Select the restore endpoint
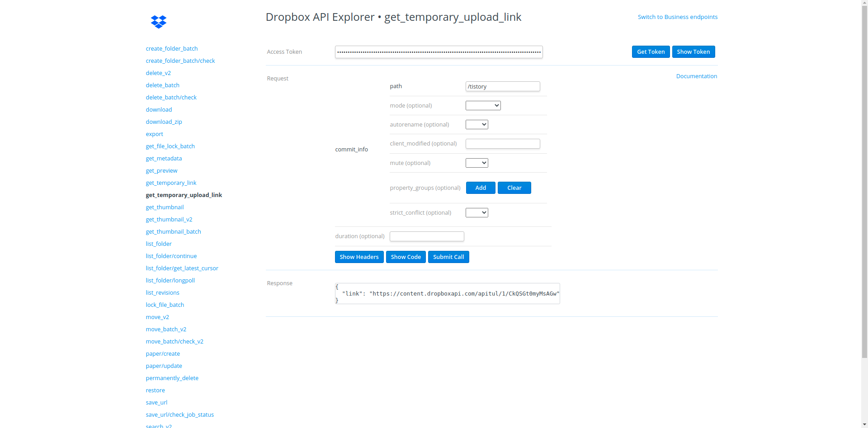The image size is (868, 428). [x=155, y=390]
